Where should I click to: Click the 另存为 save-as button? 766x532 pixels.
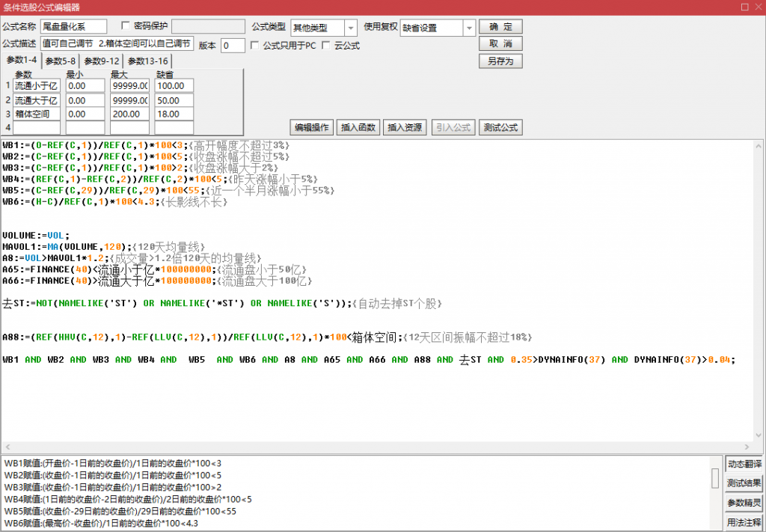(x=500, y=61)
